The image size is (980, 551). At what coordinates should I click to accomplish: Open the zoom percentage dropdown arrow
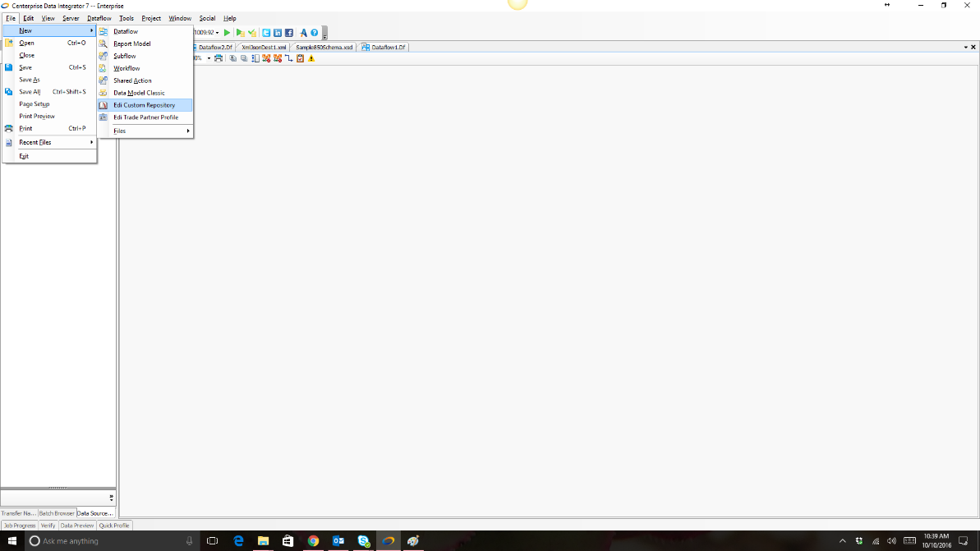pos(209,58)
